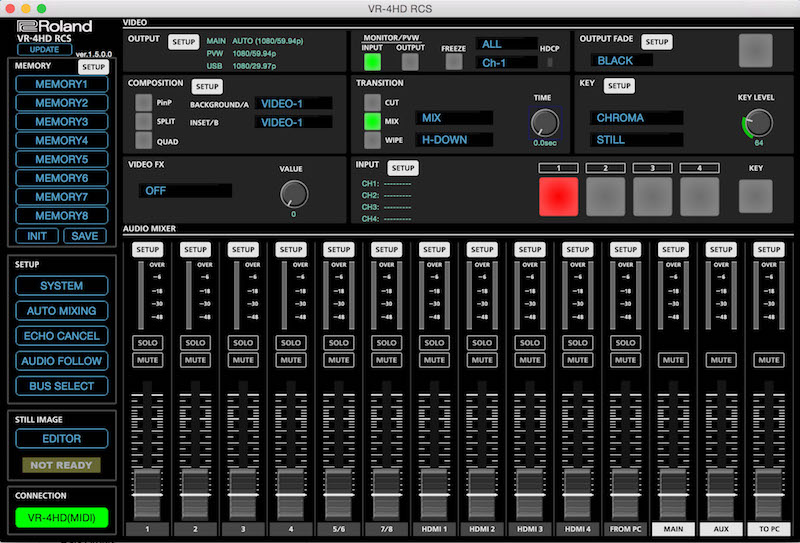Mute the FROM PC channel
Image resolution: width=800 pixels, height=543 pixels.
[x=626, y=360]
